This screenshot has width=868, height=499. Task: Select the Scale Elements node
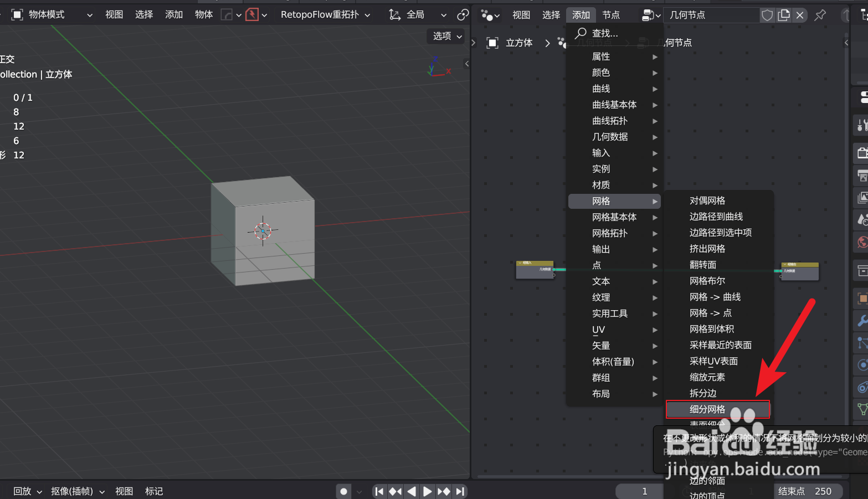718,377
